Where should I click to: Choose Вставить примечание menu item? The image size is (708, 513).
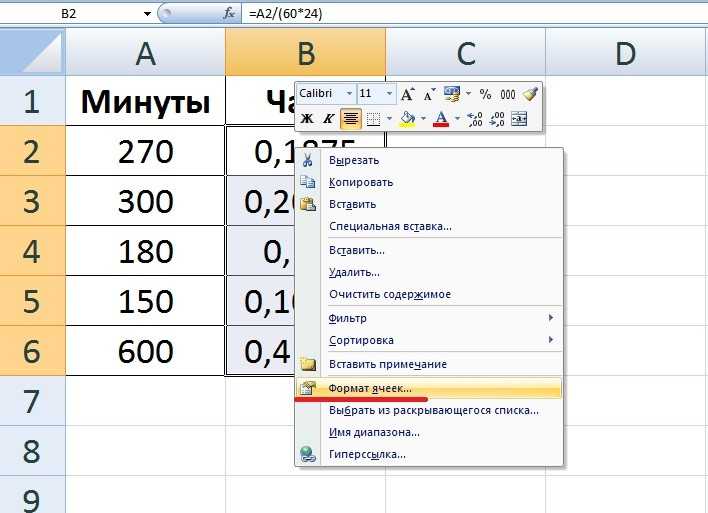pos(429,364)
